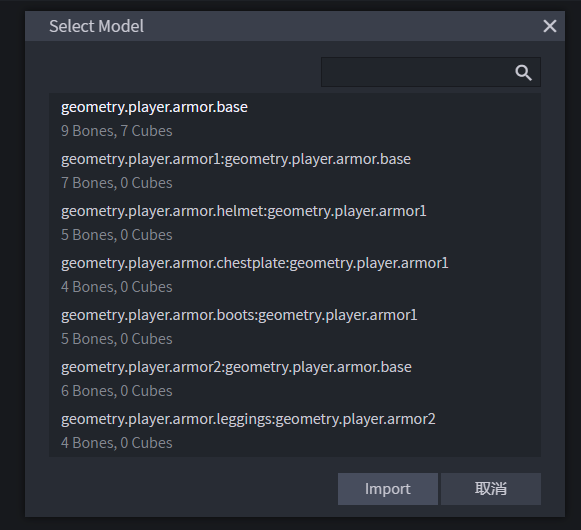581x530 pixels.
Task: Click the Select Model title bar
Action: tap(295, 26)
